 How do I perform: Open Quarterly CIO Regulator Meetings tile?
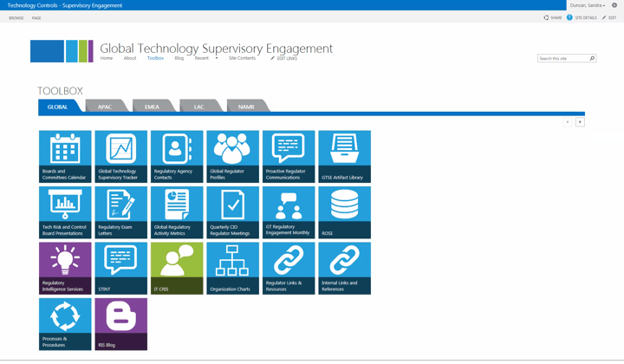232,212
